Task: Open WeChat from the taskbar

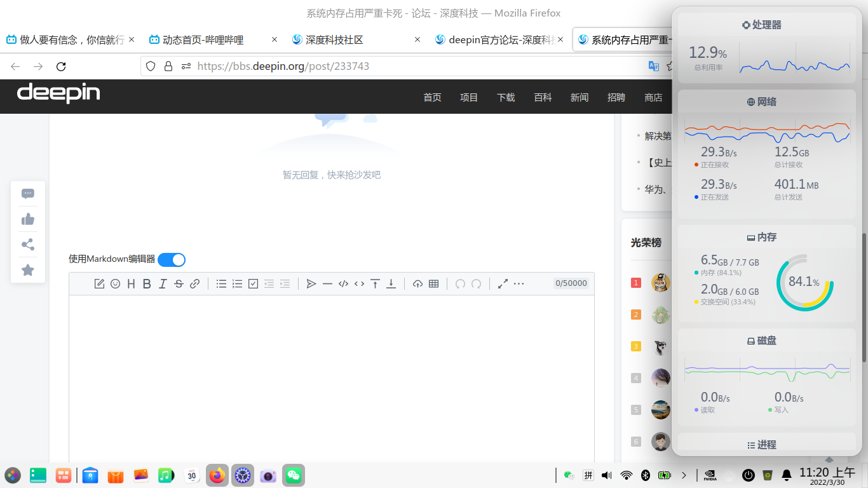Action: pos(293,475)
